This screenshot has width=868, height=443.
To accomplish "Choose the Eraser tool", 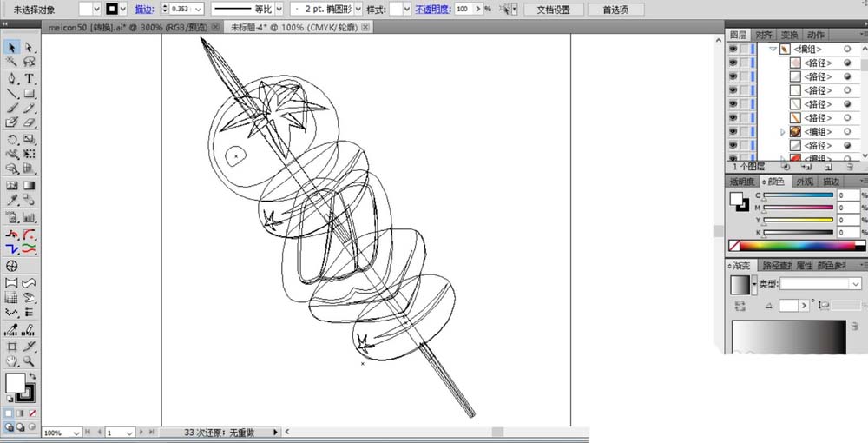I will coord(30,123).
